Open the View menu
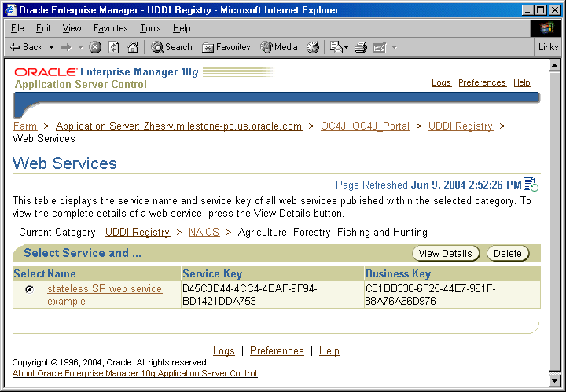This screenshot has height=392, width=566. 72,28
